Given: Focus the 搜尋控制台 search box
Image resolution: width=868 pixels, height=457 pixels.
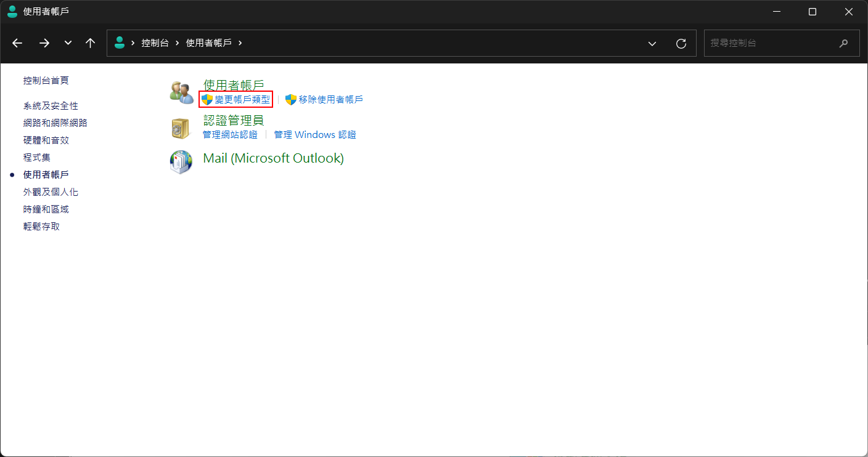Looking at the screenshot, I should click(780, 43).
